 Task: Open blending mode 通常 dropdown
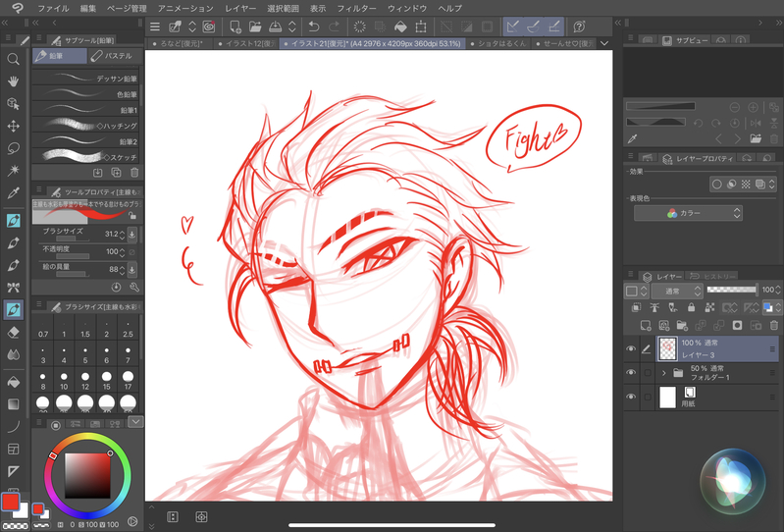click(677, 291)
